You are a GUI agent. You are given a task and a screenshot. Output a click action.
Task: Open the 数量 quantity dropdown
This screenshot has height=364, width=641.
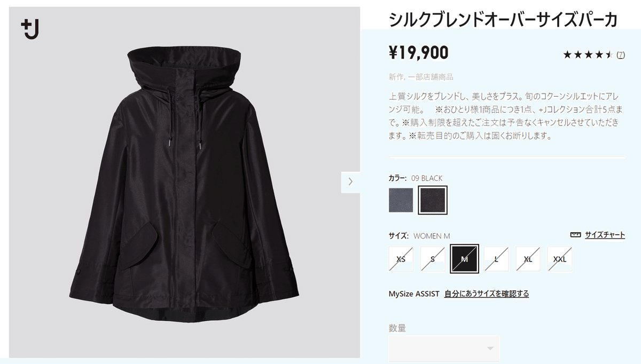coord(444,348)
